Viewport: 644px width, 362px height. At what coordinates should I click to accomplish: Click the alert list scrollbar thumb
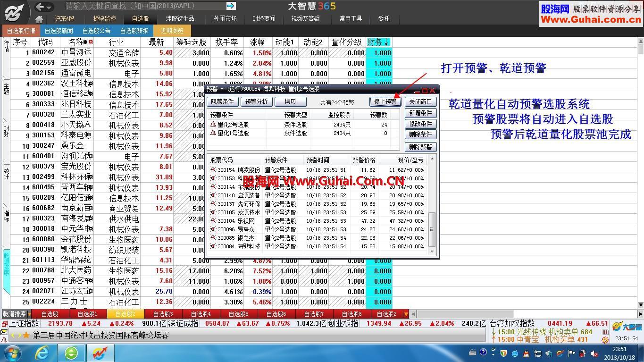pos(432,230)
